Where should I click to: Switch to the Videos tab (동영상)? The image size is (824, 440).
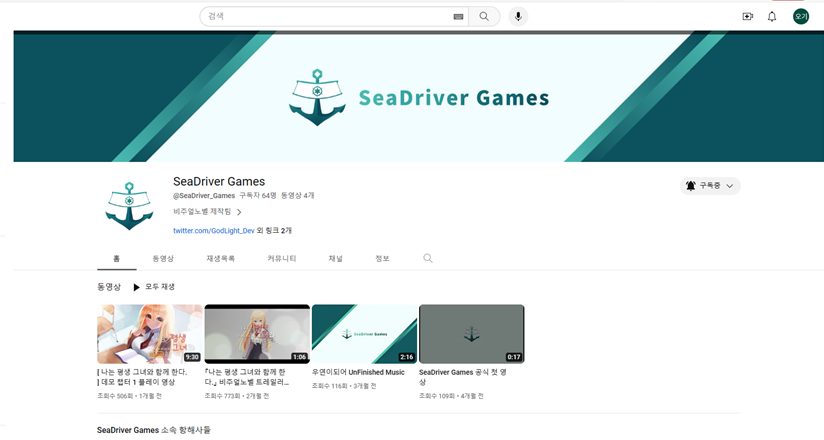[x=163, y=259]
